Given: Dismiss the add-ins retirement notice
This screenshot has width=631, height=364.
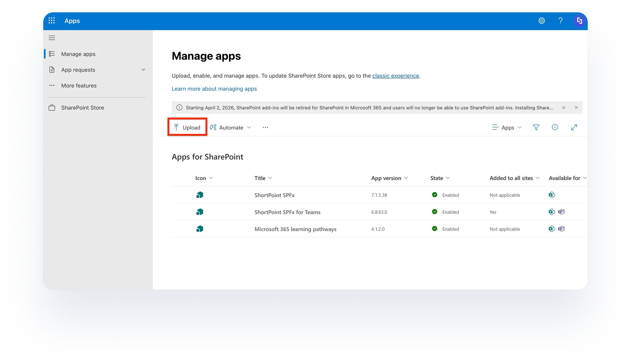Looking at the screenshot, I should (576, 108).
